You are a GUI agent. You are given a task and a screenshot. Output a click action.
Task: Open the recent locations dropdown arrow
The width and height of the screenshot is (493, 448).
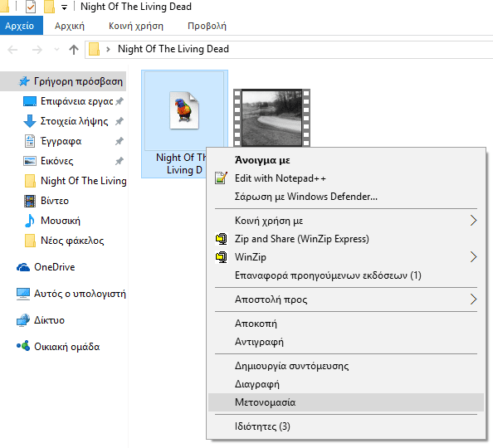click(x=57, y=49)
